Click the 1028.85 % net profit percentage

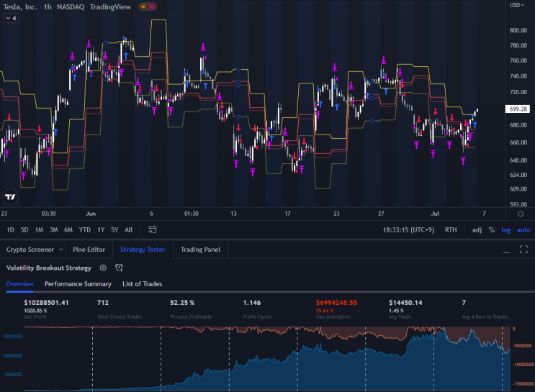click(35, 311)
